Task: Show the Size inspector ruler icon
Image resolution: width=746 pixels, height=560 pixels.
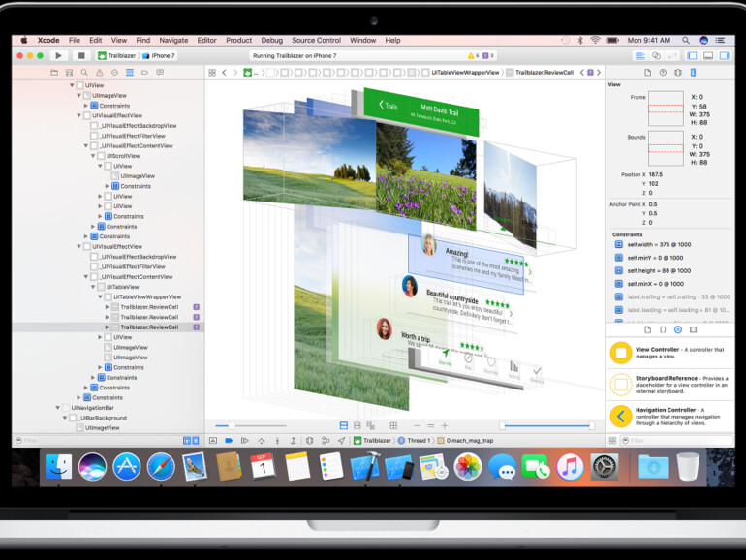Action: (x=693, y=73)
